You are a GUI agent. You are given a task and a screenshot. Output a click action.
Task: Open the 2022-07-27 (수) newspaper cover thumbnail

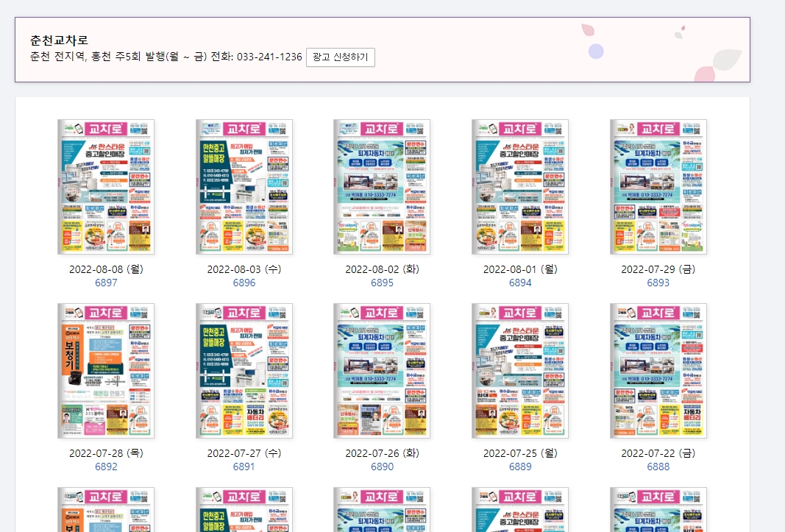coord(244,371)
